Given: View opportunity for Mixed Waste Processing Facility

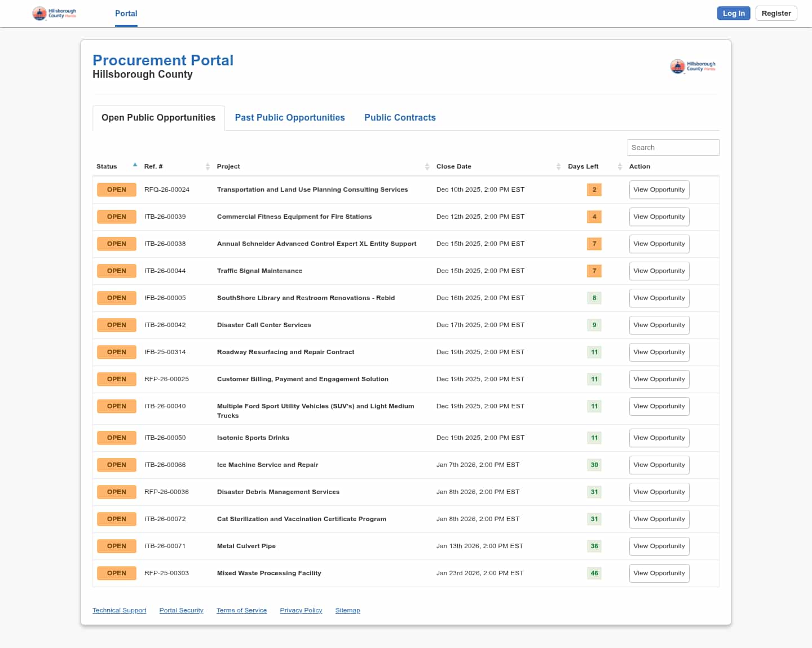Looking at the screenshot, I should coord(659,573).
